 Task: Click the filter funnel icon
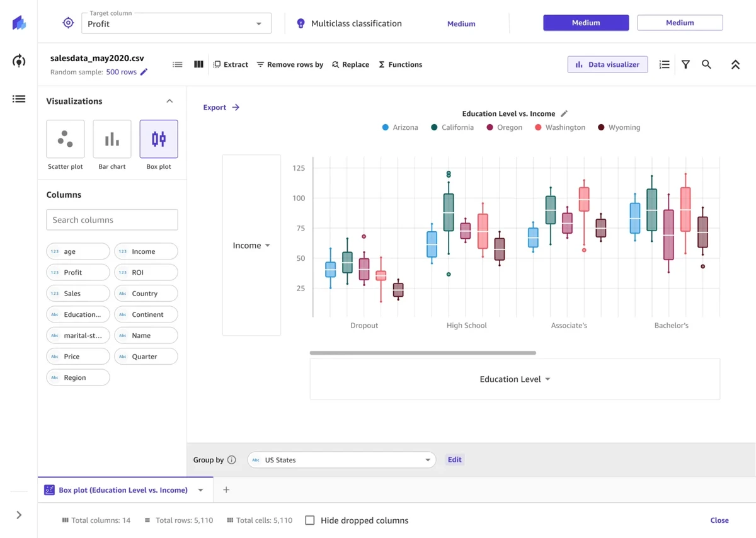[685, 64]
